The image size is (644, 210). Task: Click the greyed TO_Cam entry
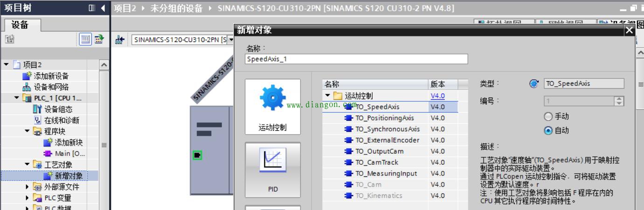click(368, 184)
